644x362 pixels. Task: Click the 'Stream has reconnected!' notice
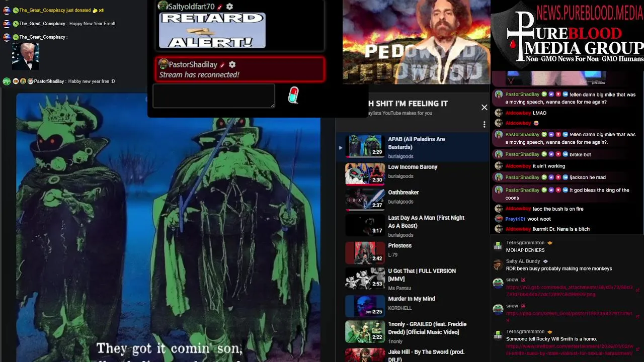199,74
